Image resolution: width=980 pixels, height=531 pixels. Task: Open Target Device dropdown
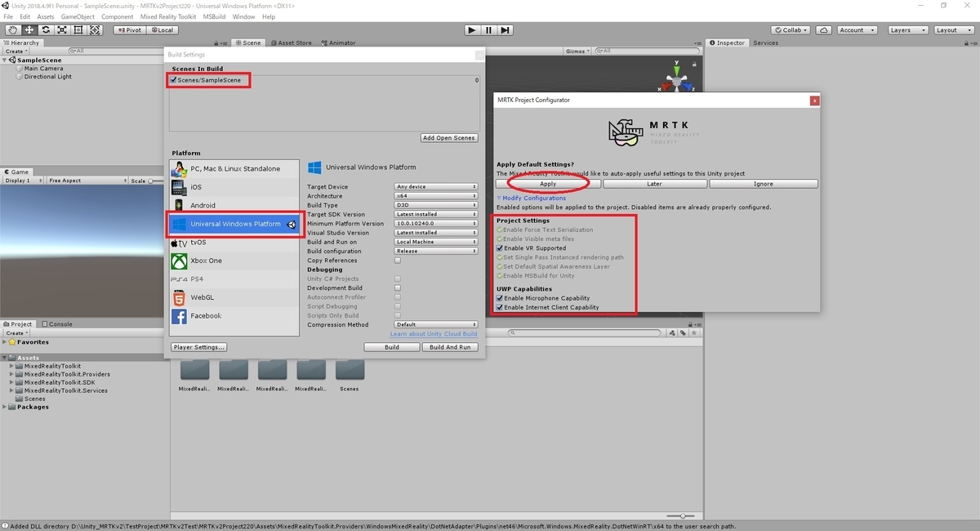(x=436, y=187)
